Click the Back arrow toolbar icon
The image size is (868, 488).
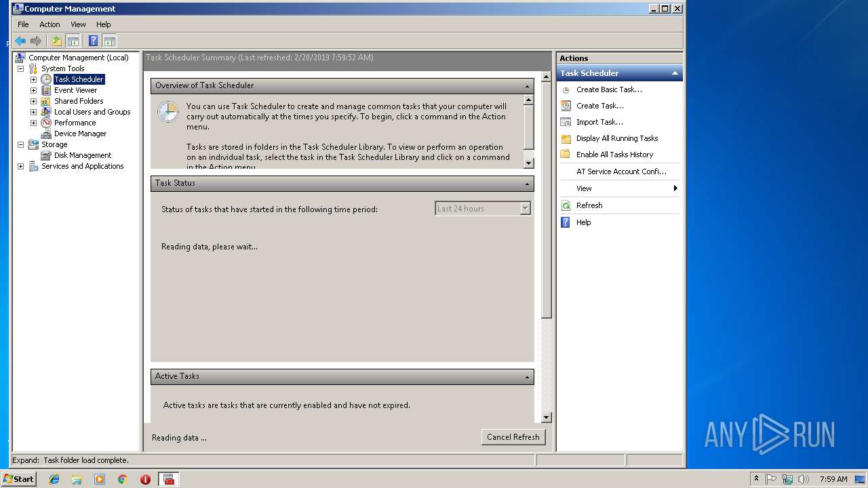(x=20, y=41)
